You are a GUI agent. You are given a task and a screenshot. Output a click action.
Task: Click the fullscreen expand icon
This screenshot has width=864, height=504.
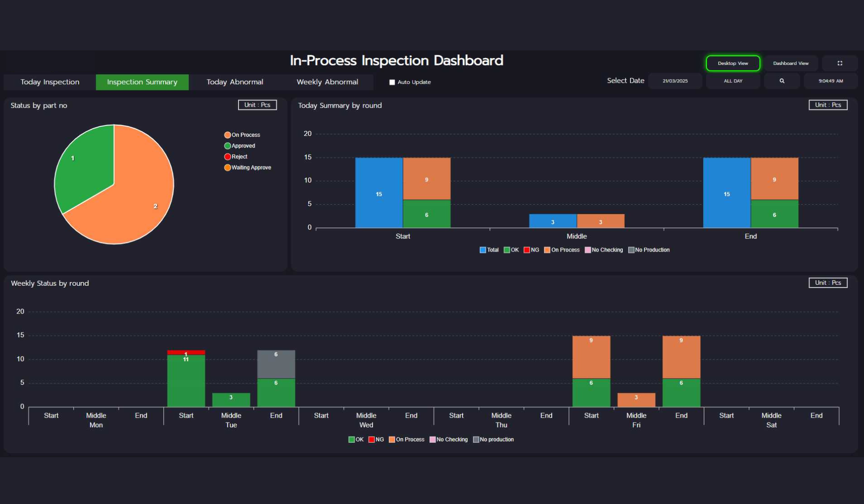pyautogui.click(x=839, y=63)
